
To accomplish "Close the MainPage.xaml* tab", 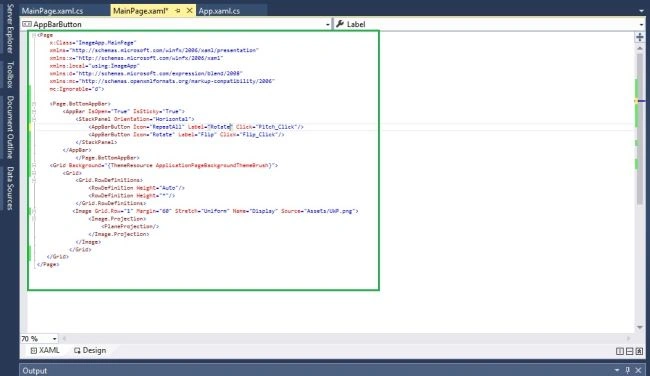I will [189, 10].
